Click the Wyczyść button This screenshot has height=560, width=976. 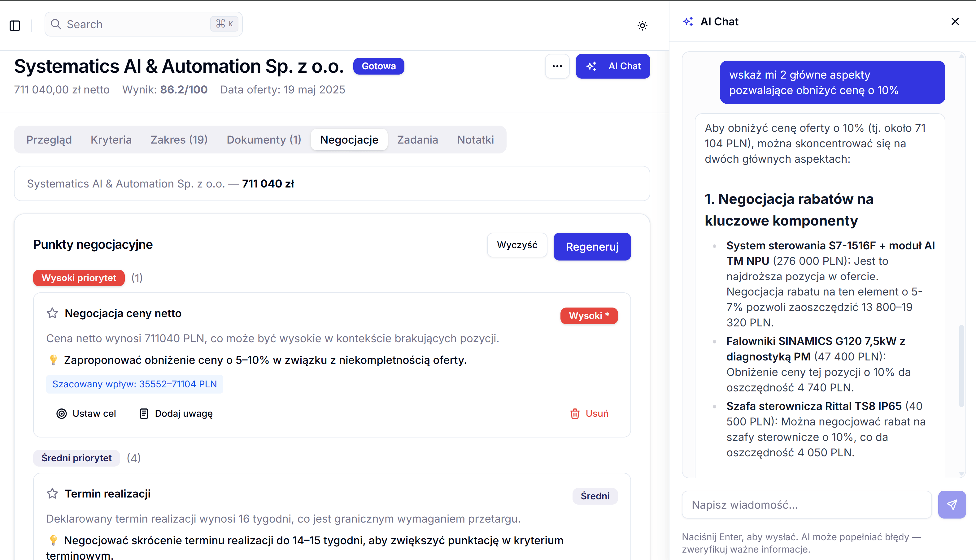tap(517, 245)
